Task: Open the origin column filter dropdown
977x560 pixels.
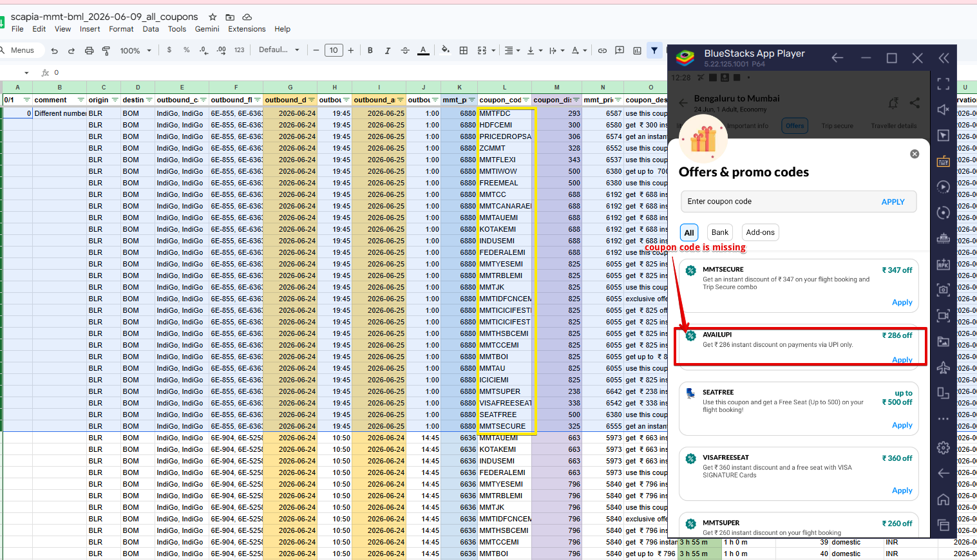Action: [x=115, y=100]
